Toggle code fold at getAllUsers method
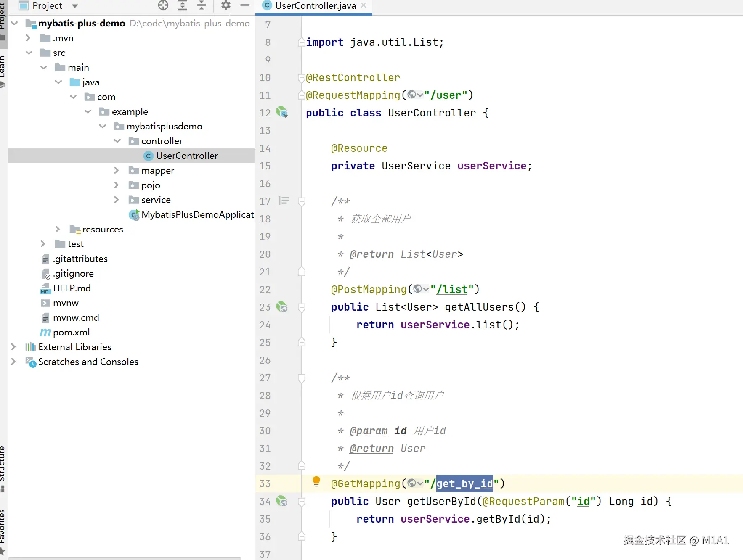This screenshot has height=560, width=743. point(301,307)
